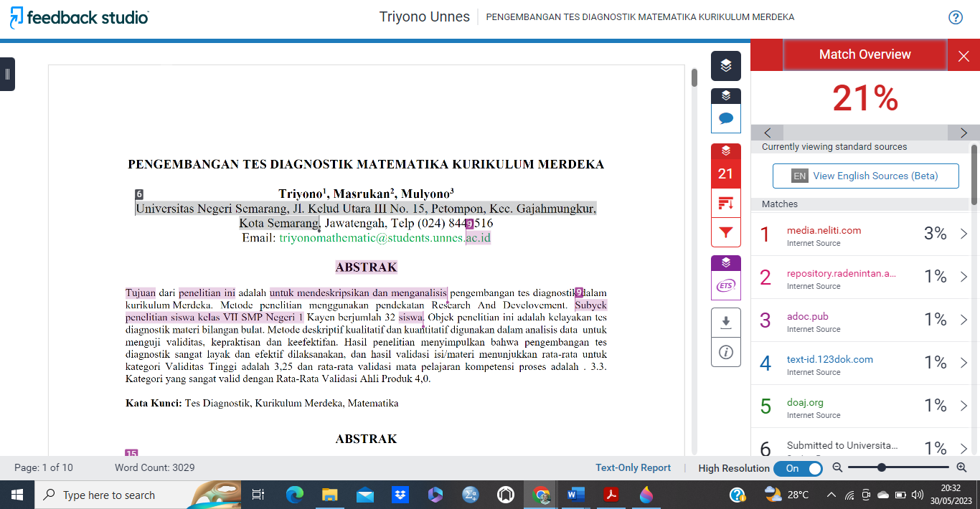Open Microsoft Word from the taskbar

click(x=576, y=495)
